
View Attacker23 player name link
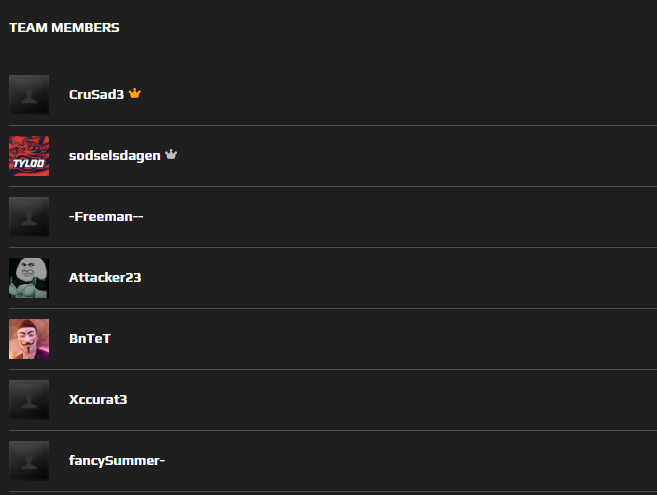(x=105, y=278)
